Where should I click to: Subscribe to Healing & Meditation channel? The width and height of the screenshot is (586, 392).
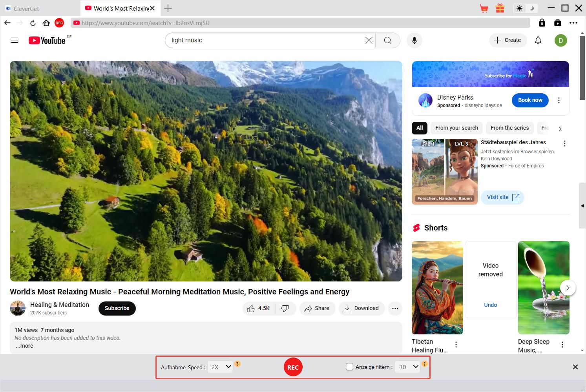click(x=117, y=309)
